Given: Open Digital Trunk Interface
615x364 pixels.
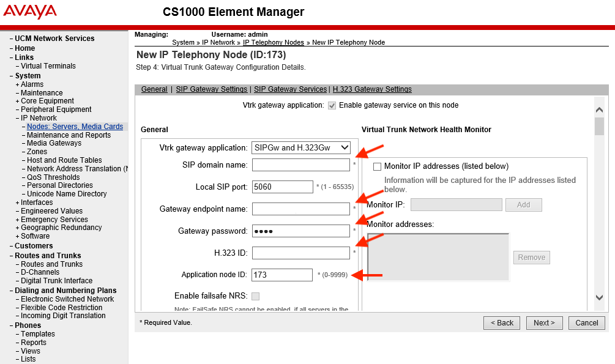Looking at the screenshot, I should click(x=56, y=281).
